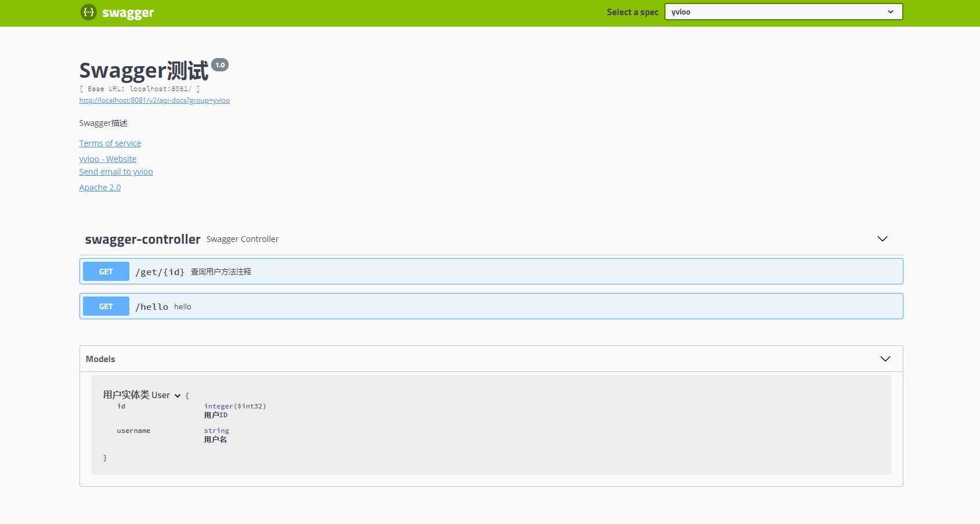Expand the GET /hello operation
980x524 pixels.
point(491,306)
